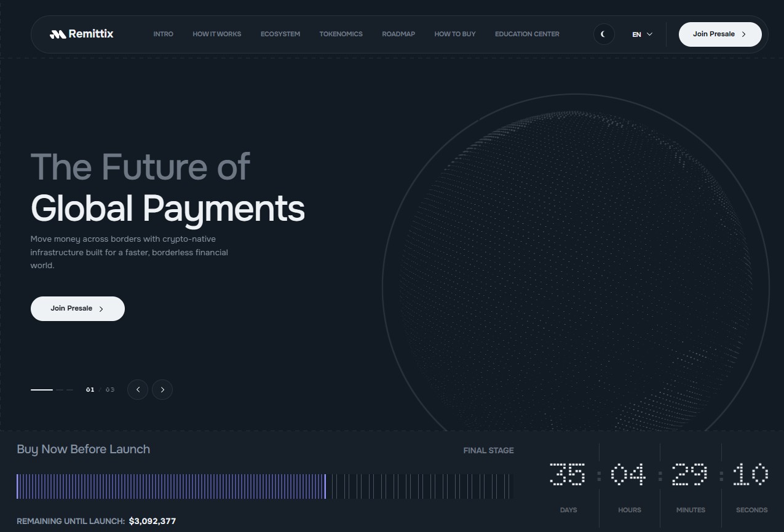Click the 'Move money across borders' paragraph
784x532 pixels.
coord(129,252)
